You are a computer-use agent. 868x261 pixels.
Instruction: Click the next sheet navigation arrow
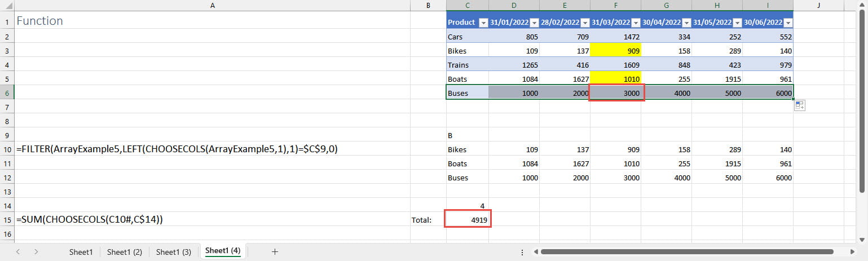(36, 251)
